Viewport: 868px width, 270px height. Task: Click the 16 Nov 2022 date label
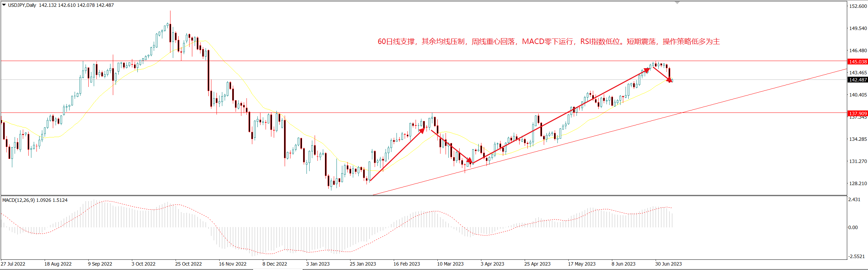point(233,264)
